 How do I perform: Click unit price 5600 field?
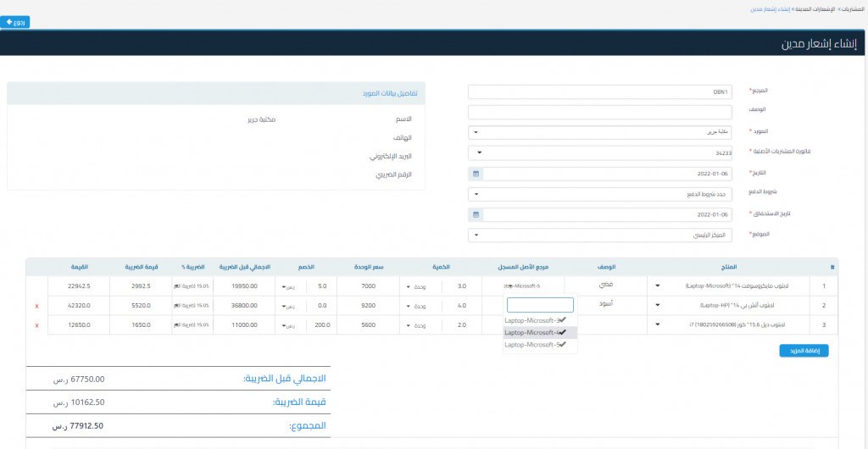(x=368, y=324)
